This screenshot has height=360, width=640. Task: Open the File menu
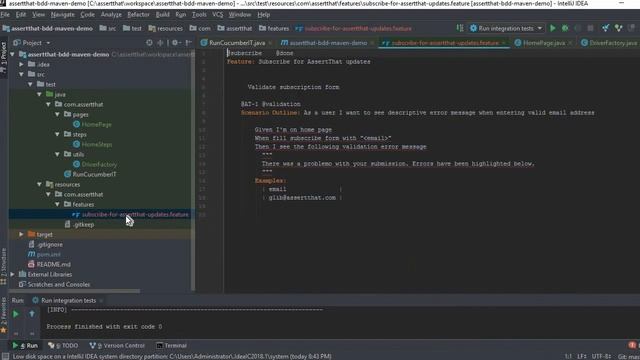pos(5,15)
